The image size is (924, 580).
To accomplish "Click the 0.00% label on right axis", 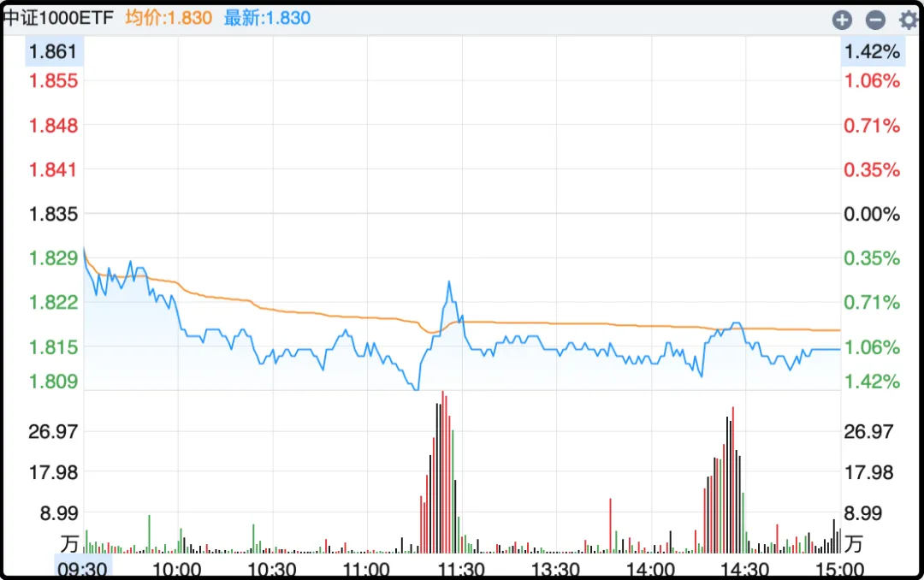I will click(872, 214).
